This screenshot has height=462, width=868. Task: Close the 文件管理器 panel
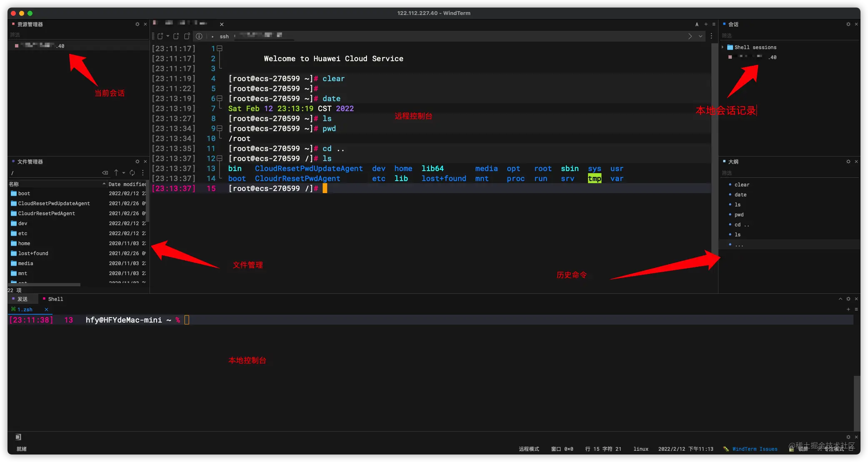tap(145, 161)
